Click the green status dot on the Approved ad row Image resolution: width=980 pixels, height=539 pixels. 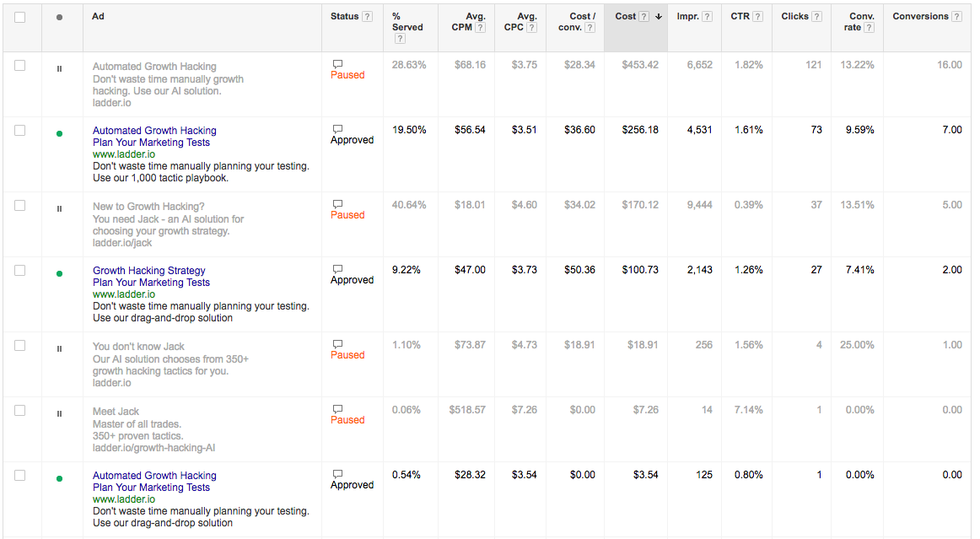coord(58,131)
